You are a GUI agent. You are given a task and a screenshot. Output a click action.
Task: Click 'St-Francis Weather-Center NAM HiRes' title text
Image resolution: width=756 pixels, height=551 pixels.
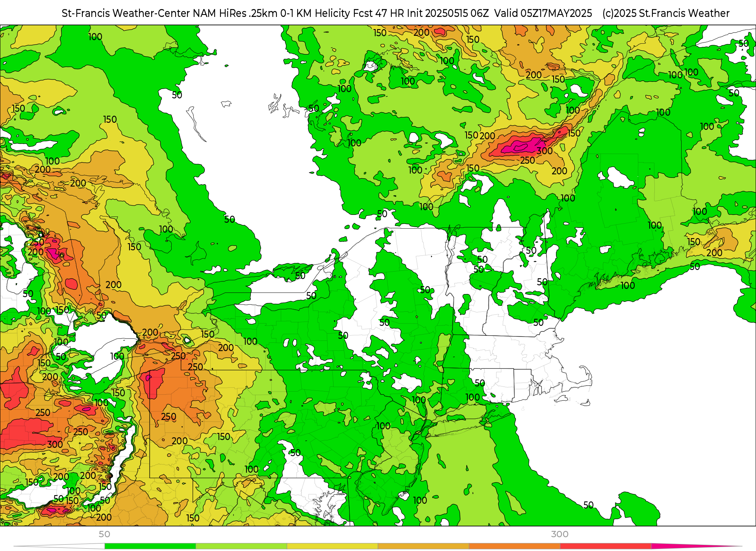click(154, 13)
